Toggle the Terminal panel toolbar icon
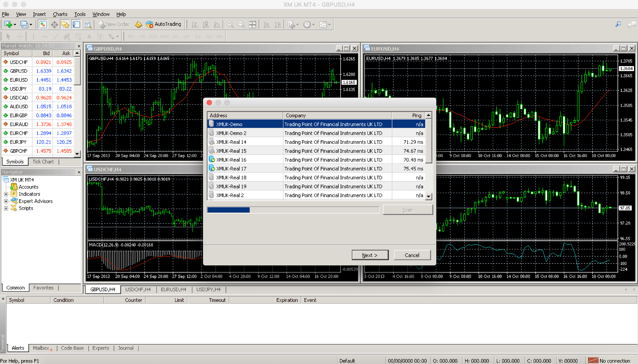638x364 pixels. coord(76,24)
